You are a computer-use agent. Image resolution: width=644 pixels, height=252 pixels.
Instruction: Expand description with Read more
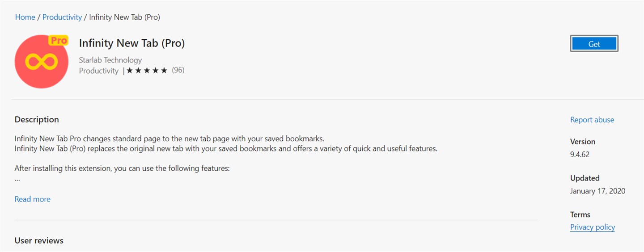coord(33,199)
